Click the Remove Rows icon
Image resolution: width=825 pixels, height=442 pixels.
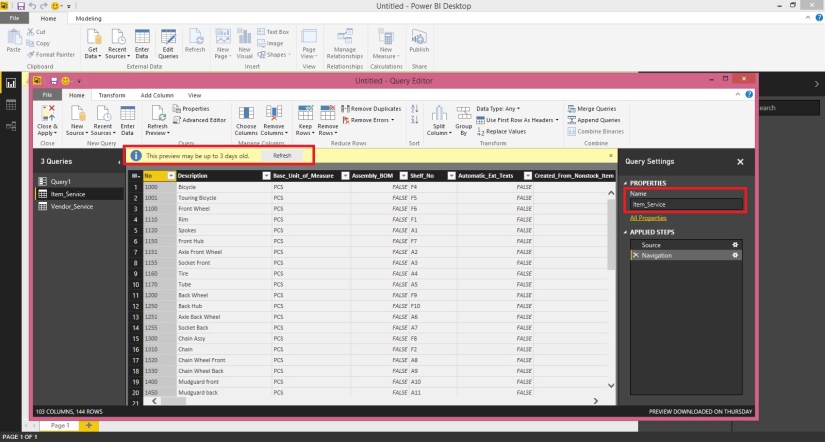pos(328,113)
